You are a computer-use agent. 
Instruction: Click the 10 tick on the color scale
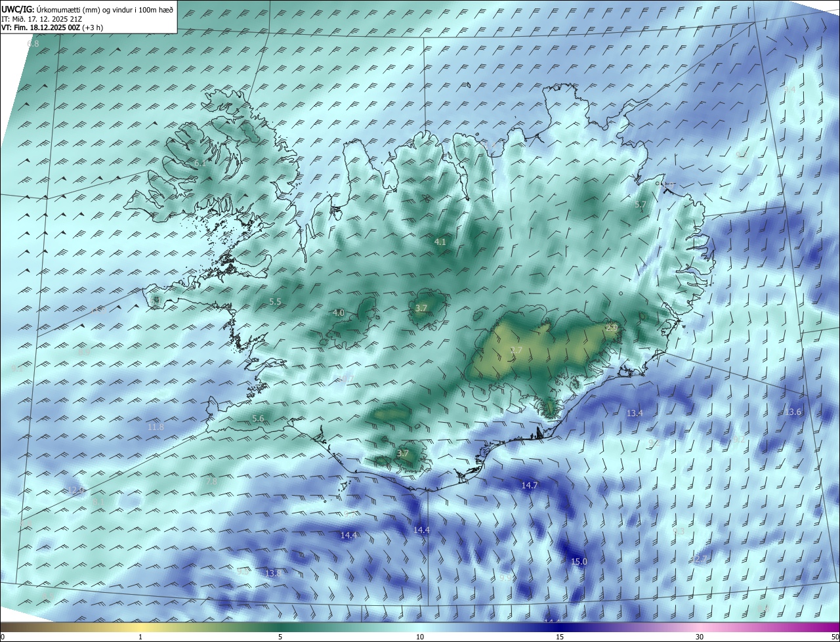pyautogui.click(x=420, y=637)
